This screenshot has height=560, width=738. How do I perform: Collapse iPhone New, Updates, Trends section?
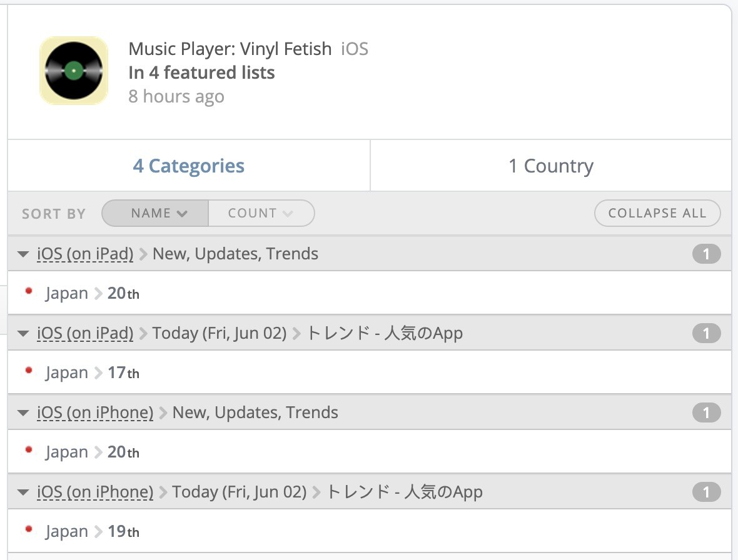[23, 413]
